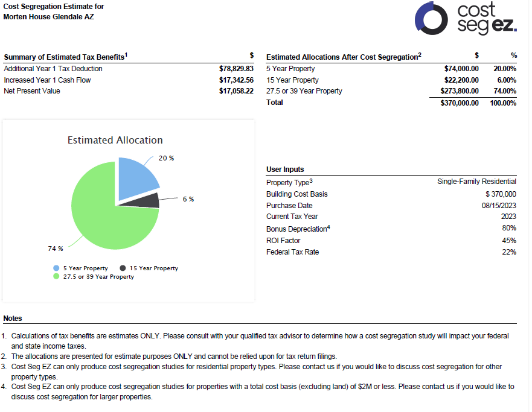
Task: Click the Bonus Depreciation 80% value
Action: pyautogui.click(x=508, y=228)
